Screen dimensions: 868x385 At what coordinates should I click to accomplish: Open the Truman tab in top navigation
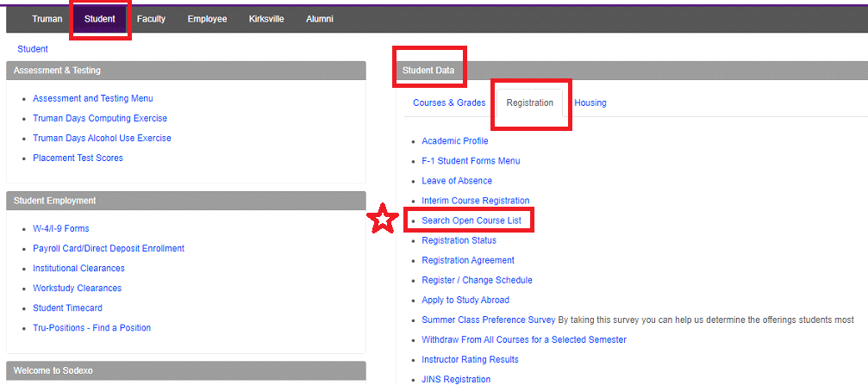tap(47, 19)
